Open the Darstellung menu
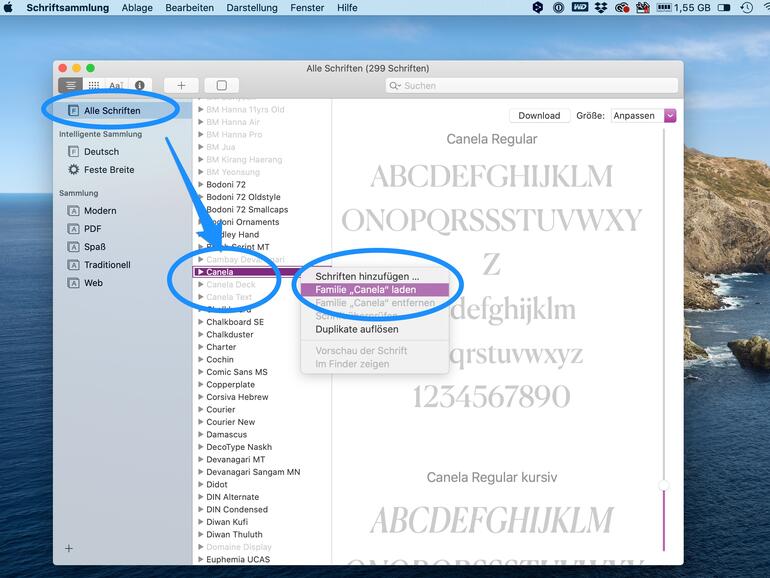Viewport: 770px width, 578px height. 252,7
